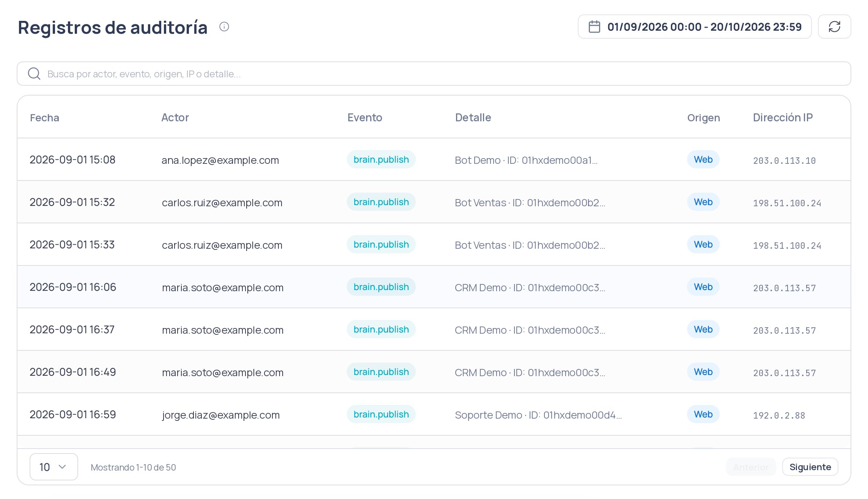Click the calendar icon in date range
Viewport: 868px width, 499px height.
coord(594,27)
